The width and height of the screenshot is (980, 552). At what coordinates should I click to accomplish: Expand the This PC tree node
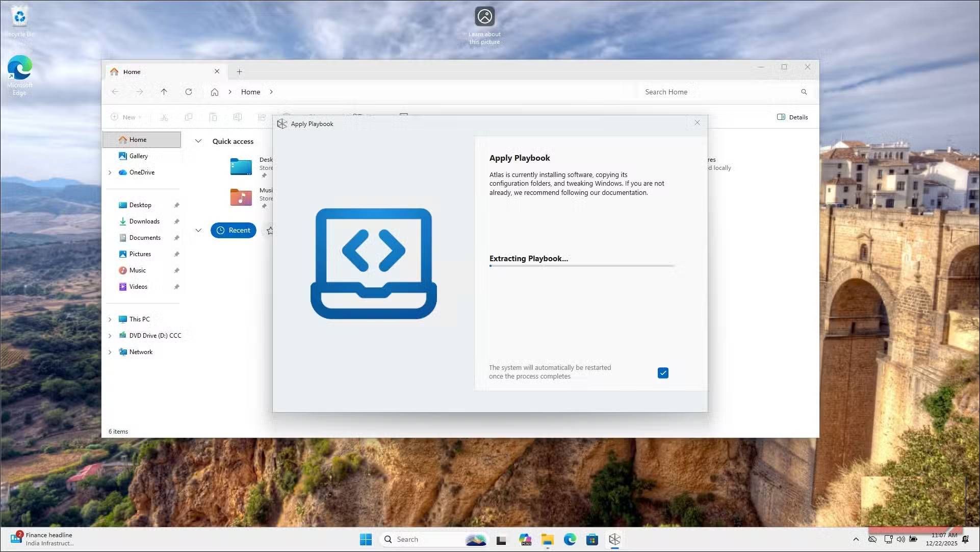110,319
